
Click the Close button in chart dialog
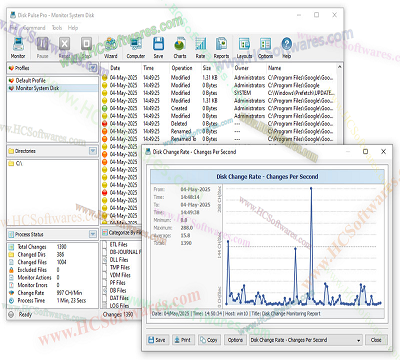(x=376, y=340)
